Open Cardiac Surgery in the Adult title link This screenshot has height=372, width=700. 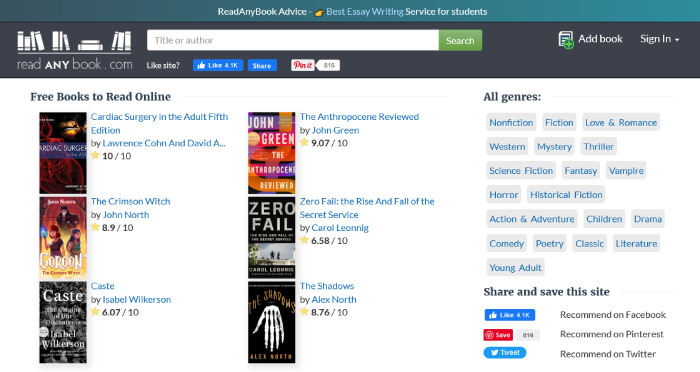[159, 123]
